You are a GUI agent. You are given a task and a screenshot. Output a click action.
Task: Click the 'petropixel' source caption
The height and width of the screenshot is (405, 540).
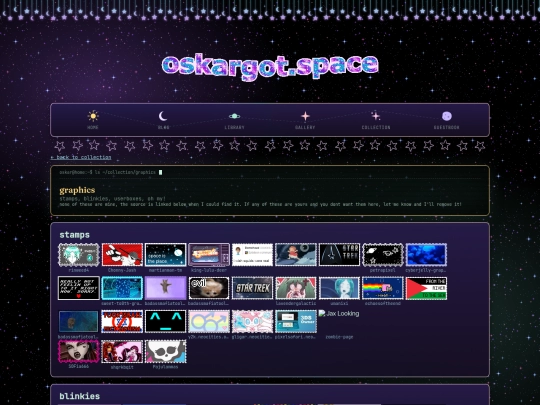[382, 270]
